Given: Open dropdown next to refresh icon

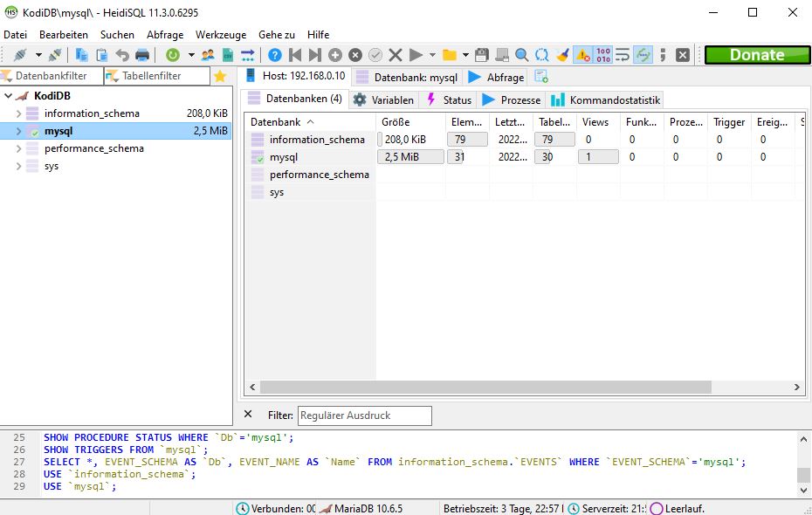Looking at the screenshot, I should click(x=191, y=55).
